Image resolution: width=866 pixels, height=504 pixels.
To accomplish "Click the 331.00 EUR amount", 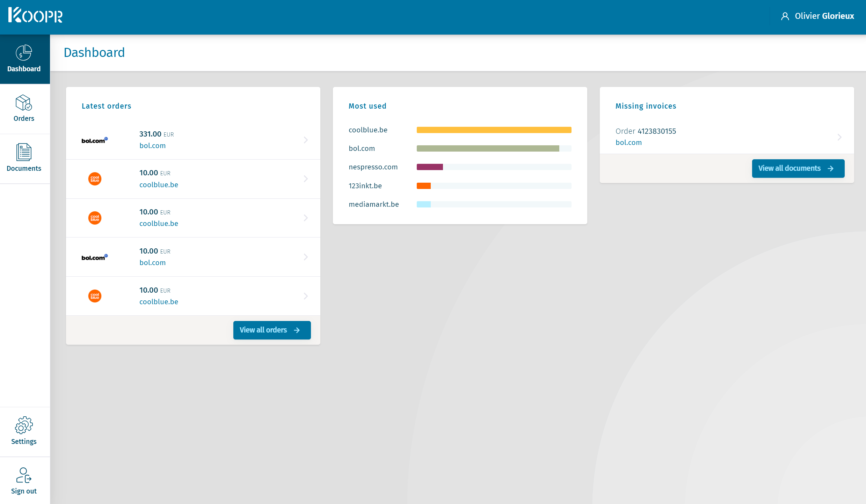I will tap(157, 134).
